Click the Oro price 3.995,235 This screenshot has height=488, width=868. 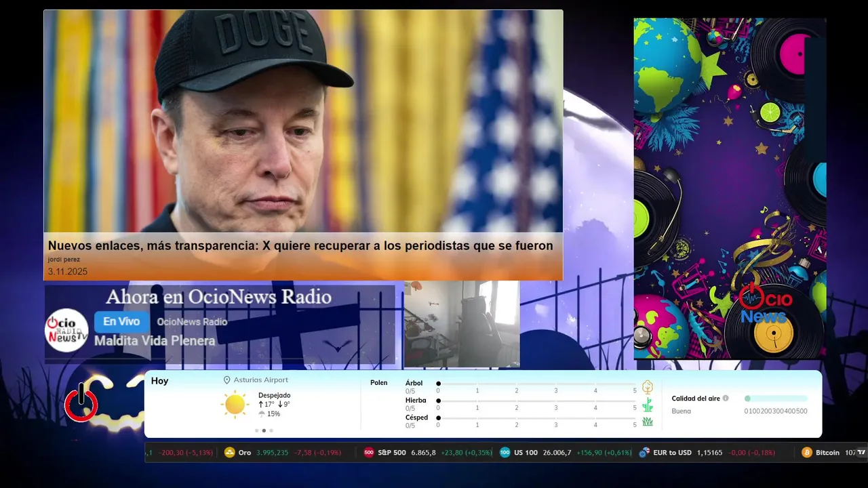pyautogui.click(x=272, y=453)
